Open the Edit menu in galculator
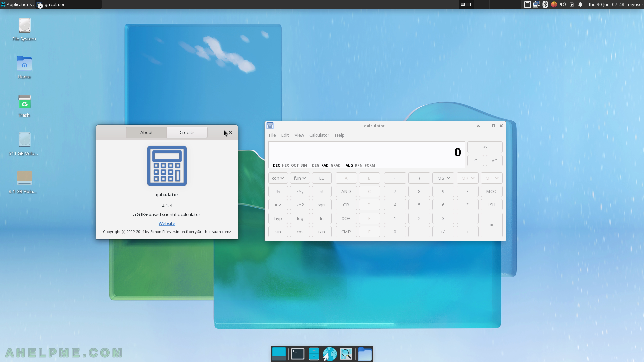Viewport: 644px width, 362px height. pyautogui.click(x=285, y=135)
